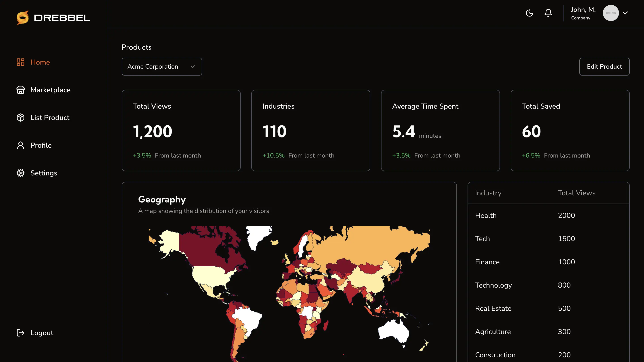Click the Total Saved value 60
644x362 pixels.
click(531, 131)
